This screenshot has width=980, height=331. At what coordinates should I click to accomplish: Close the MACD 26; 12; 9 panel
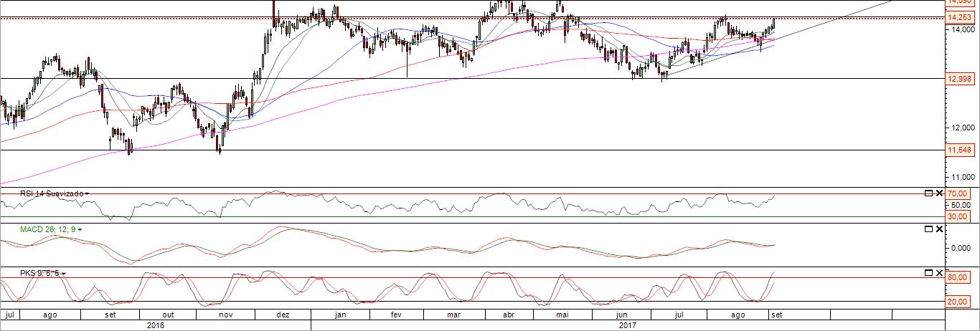[938, 229]
